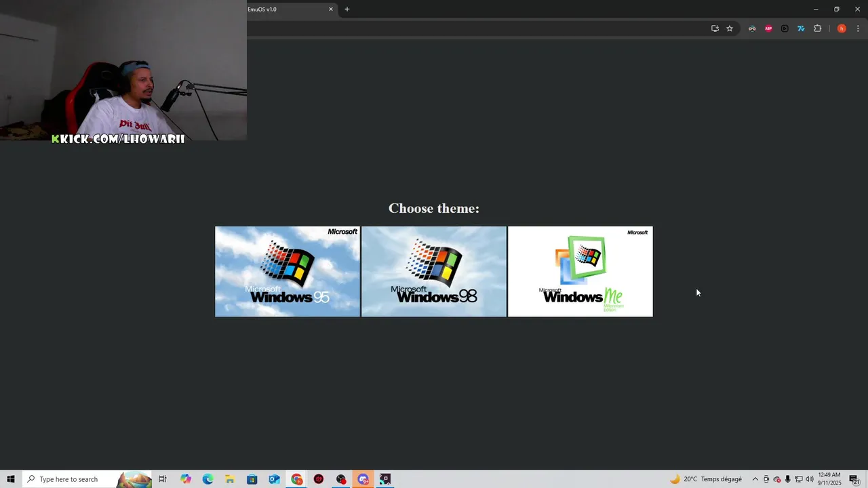Viewport: 868px width, 488px height.
Task: Open the weather widget showing 20°C
Action: coord(706,479)
